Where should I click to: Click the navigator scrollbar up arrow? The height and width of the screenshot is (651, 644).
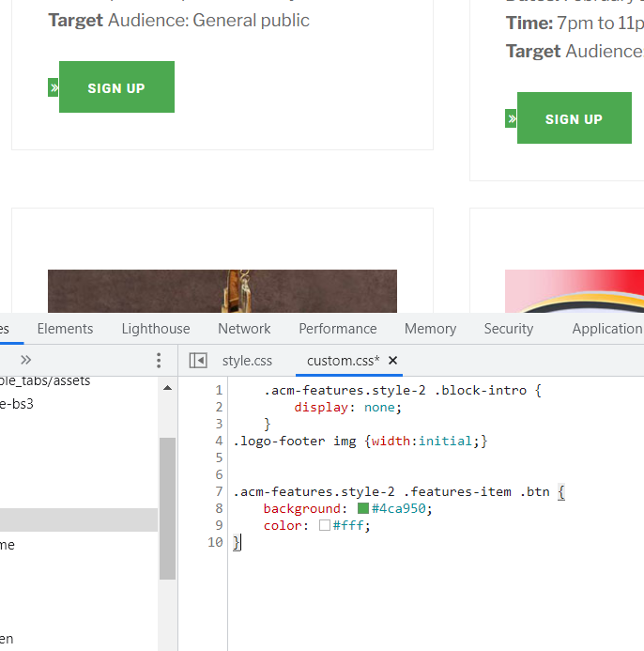click(x=167, y=388)
